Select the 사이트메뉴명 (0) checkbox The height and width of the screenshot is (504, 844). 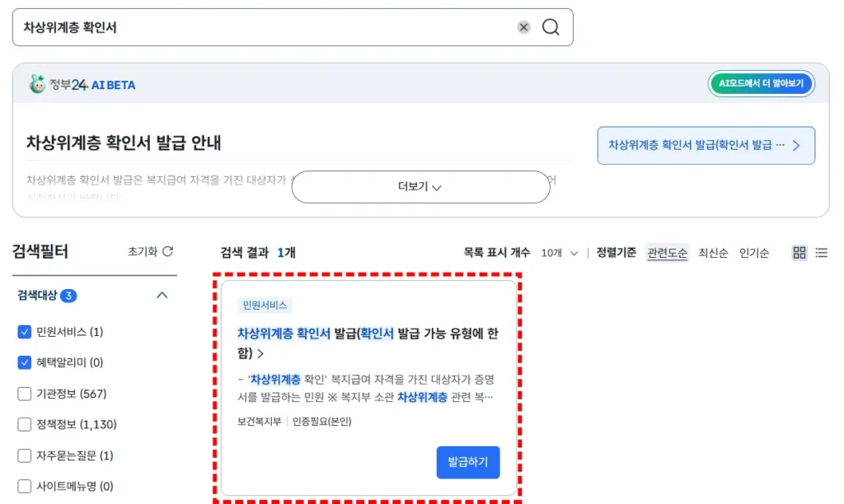[x=24, y=486]
